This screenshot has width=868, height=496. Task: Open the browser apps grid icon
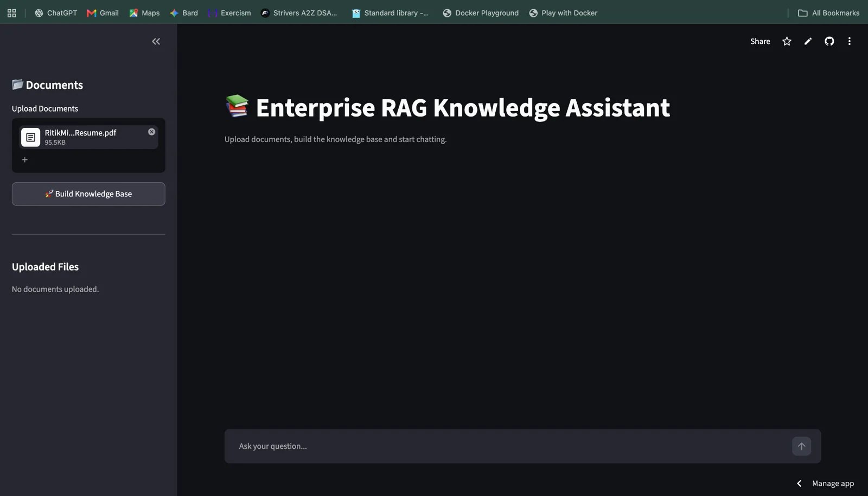[x=12, y=12]
